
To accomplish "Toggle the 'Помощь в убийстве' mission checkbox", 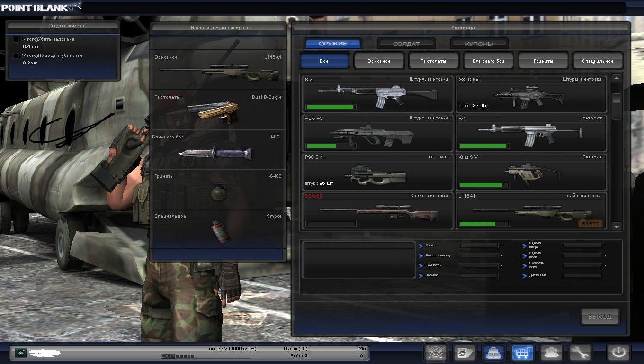I will coord(17,56).
